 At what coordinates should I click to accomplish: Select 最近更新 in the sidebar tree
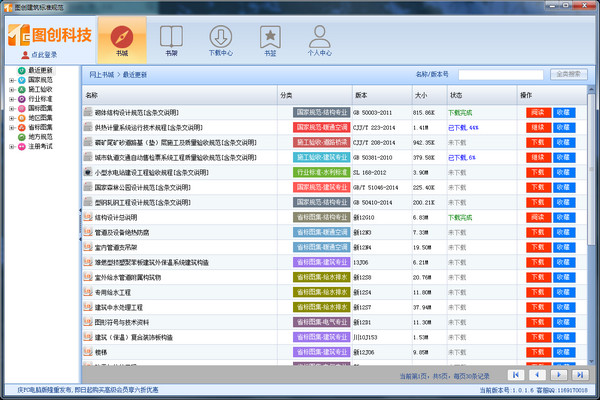pyautogui.click(x=40, y=70)
